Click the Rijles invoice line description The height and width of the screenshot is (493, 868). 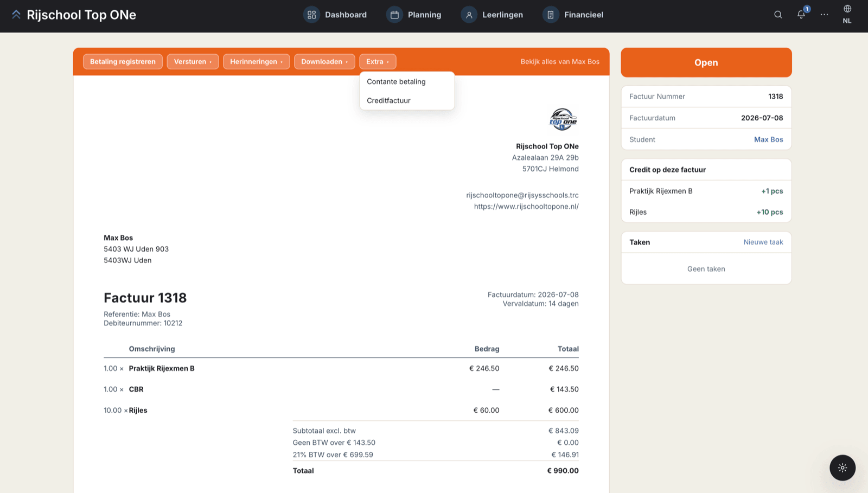point(138,411)
